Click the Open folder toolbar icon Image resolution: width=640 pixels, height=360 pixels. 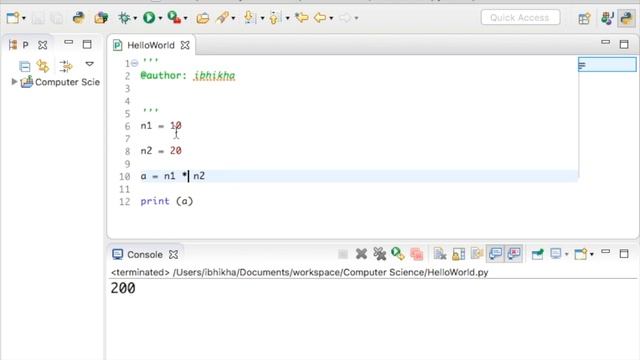point(202,18)
